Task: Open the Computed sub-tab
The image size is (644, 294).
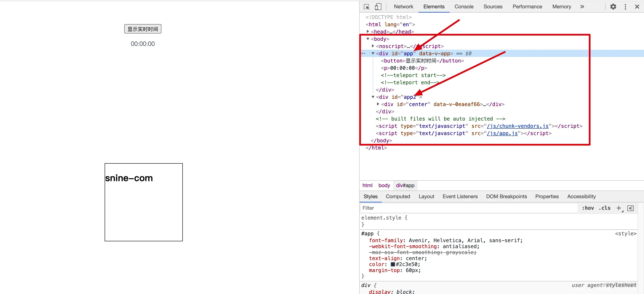Action: 398,196
